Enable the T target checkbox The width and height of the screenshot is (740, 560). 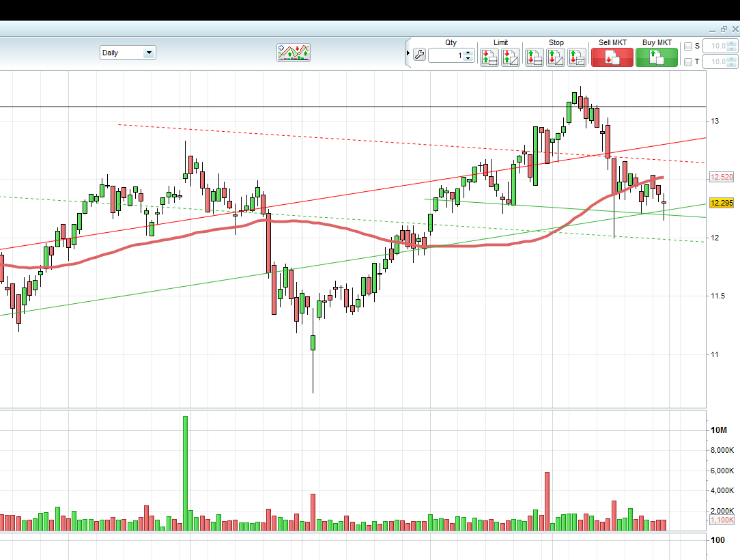pyautogui.click(x=688, y=62)
